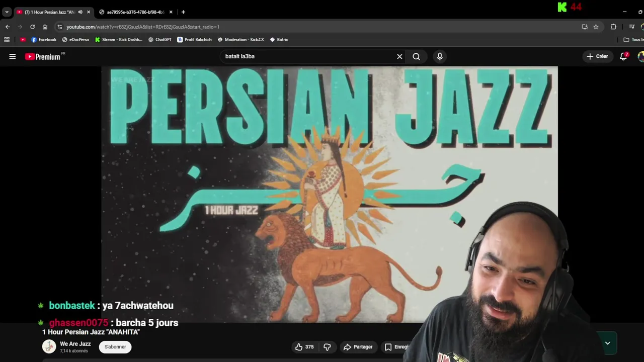Screen dimensions: 644x362
Task: Share the video via Partager
Action: tap(358, 347)
